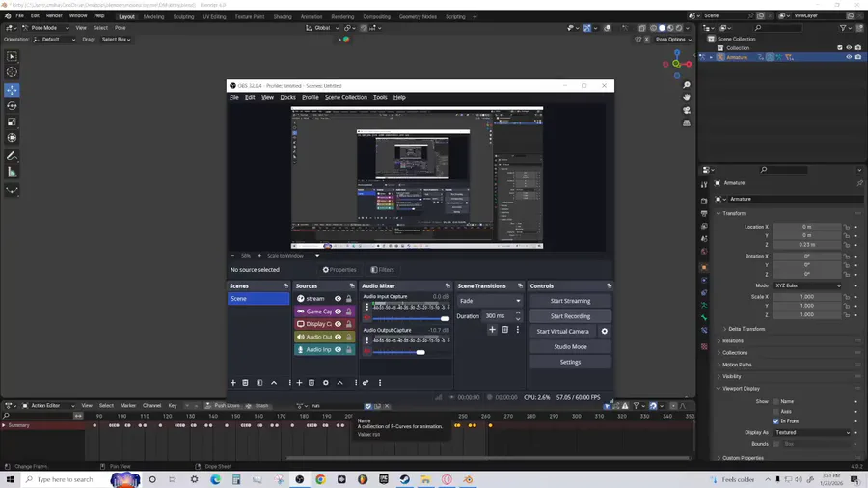
Task: Click Start Recording in OBS Controls
Action: 570,316
